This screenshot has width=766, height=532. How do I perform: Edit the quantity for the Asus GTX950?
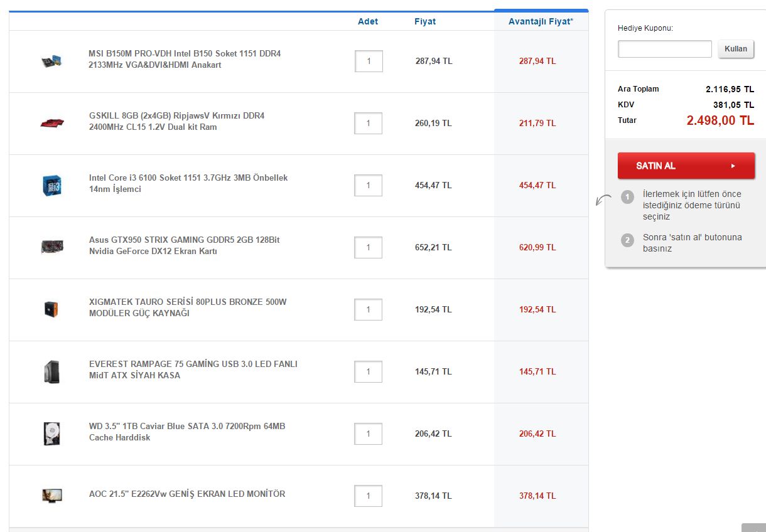(369, 248)
